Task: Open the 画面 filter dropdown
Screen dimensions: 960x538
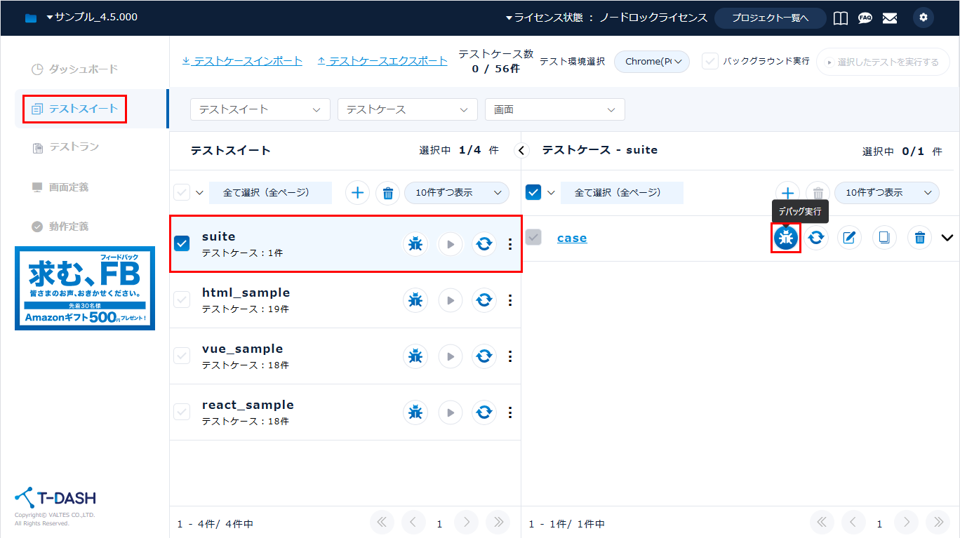Action: point(554,110)
